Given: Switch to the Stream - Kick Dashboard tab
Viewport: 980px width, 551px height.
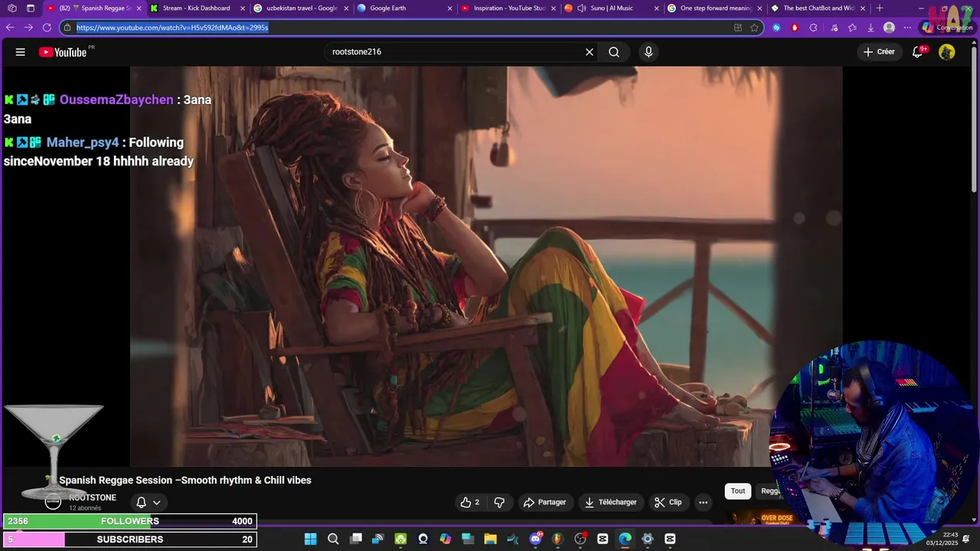Looking at the screenshot, I should [x=197, y=8].
